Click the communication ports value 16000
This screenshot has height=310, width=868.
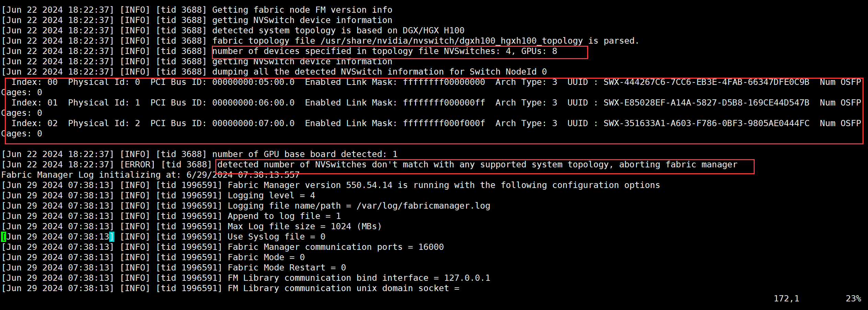pos(431,247)
